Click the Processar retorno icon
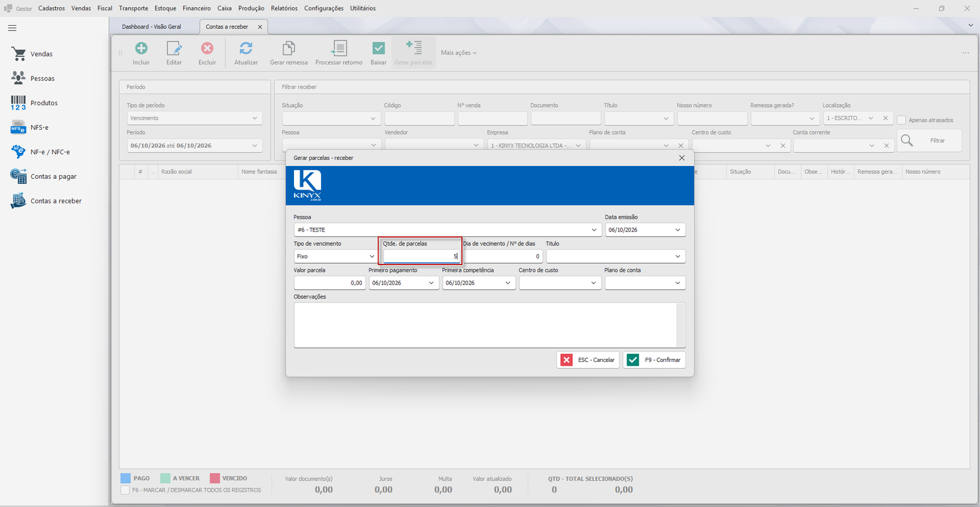 (339, 48)
